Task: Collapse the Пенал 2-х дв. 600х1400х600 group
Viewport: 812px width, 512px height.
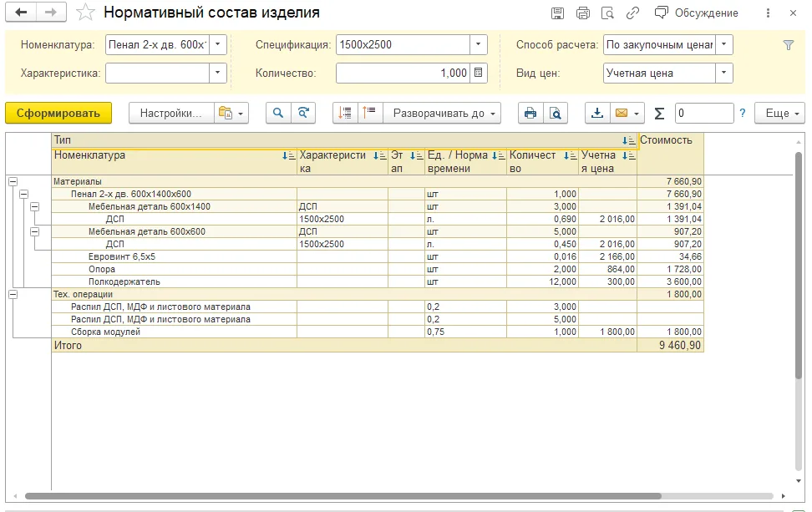Action: pyautogui.click(x=24, y=194)
